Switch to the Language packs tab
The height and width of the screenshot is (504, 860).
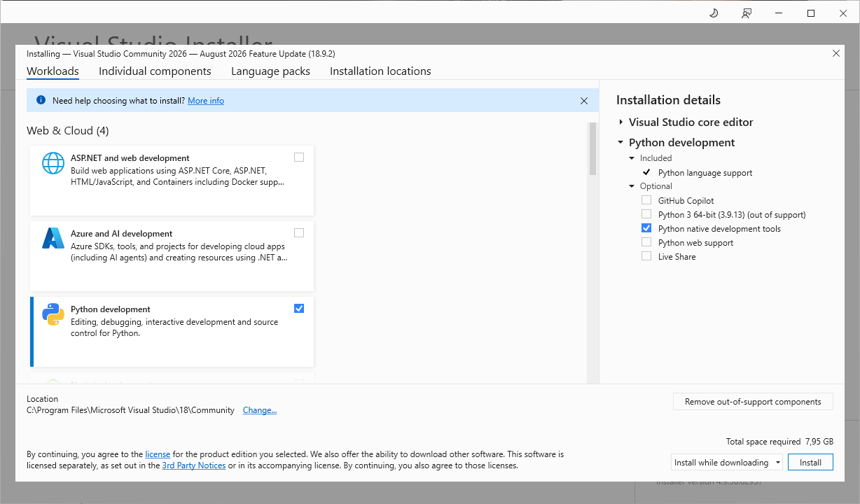point(270,71)
